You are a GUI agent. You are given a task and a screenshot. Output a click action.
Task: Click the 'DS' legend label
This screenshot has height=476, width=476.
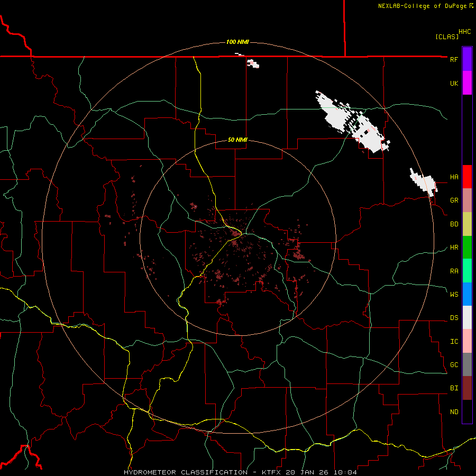coord(454,318)
